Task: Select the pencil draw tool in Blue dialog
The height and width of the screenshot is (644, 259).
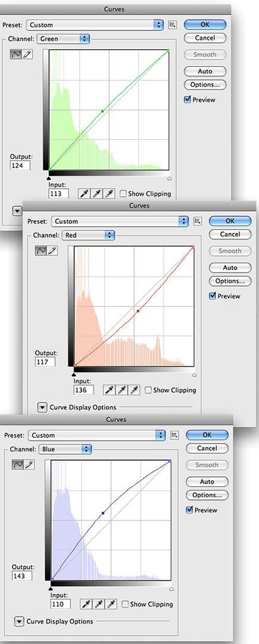Action: [29, 464]
